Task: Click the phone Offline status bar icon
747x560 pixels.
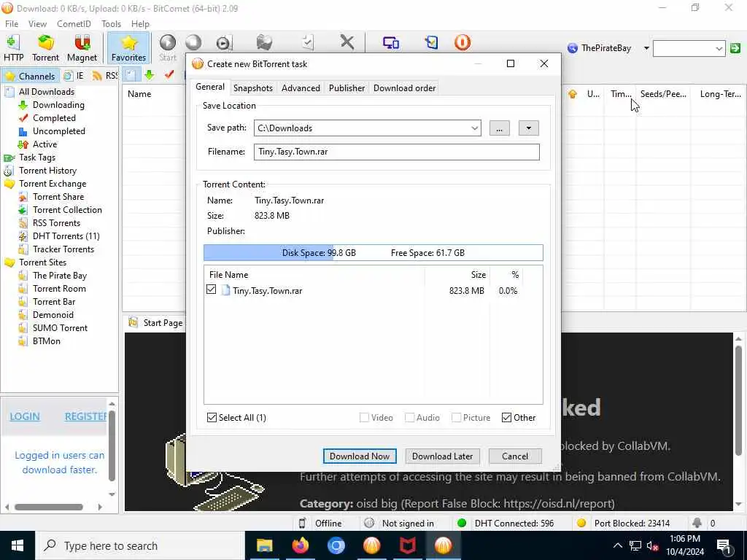Action: (302, 524)
